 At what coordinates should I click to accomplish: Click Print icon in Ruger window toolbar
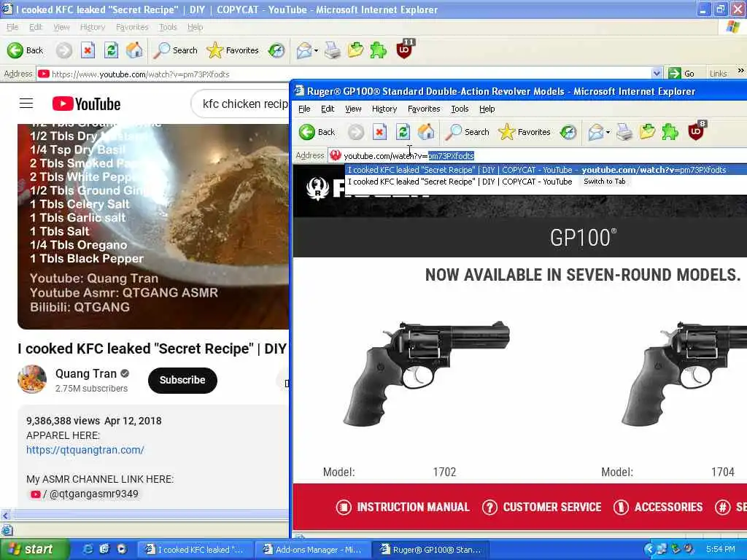[x=624, y=132]
